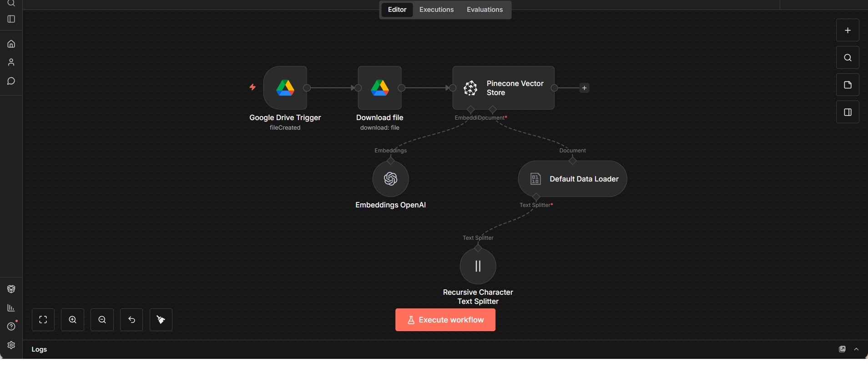Image resolution: width=868 pixels, height=383 pixels.
Task: Select the Download file node
Action: (380, 88)
